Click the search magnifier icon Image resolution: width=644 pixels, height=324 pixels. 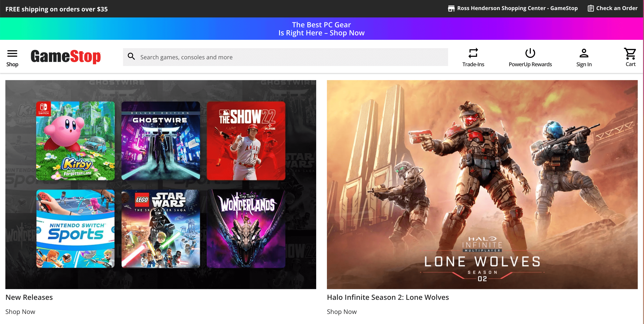click(131, 57)
